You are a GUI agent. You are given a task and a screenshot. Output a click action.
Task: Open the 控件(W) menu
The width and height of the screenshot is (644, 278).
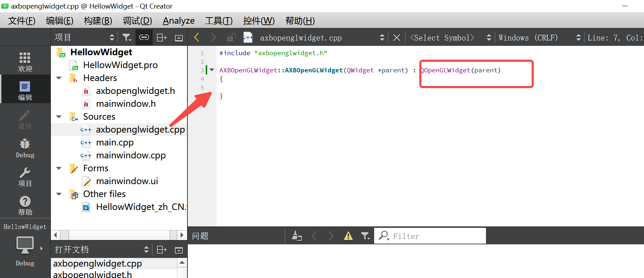[x=259, y=21]
